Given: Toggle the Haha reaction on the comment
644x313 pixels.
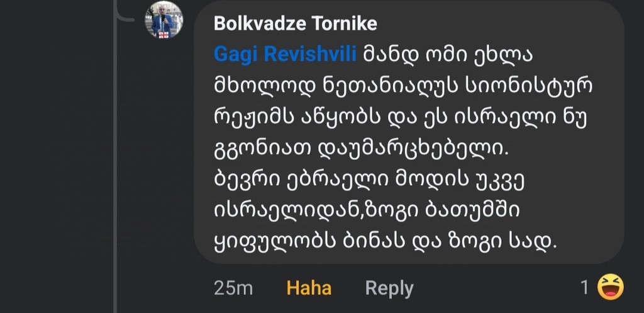Looking at the screenshot, I should tap(309, 288).
